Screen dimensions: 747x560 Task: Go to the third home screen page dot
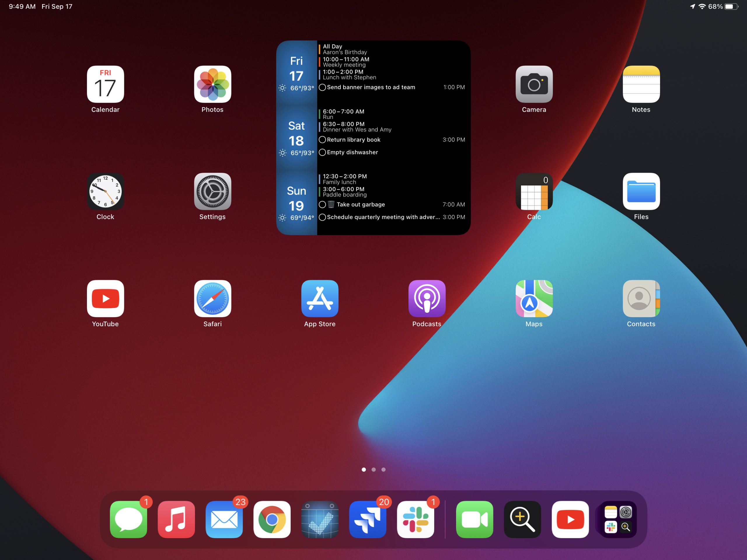click(383, 470)
